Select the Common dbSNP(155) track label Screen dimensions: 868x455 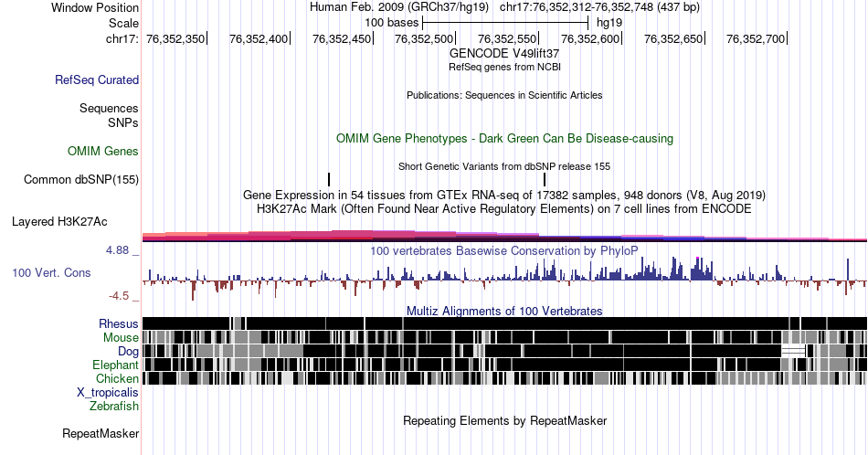pos(81,179)
